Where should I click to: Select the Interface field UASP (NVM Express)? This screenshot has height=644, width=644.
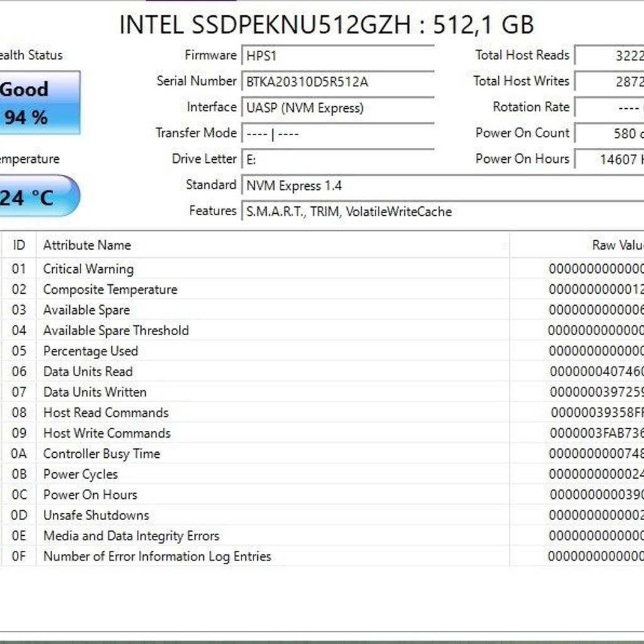point(338,107)
